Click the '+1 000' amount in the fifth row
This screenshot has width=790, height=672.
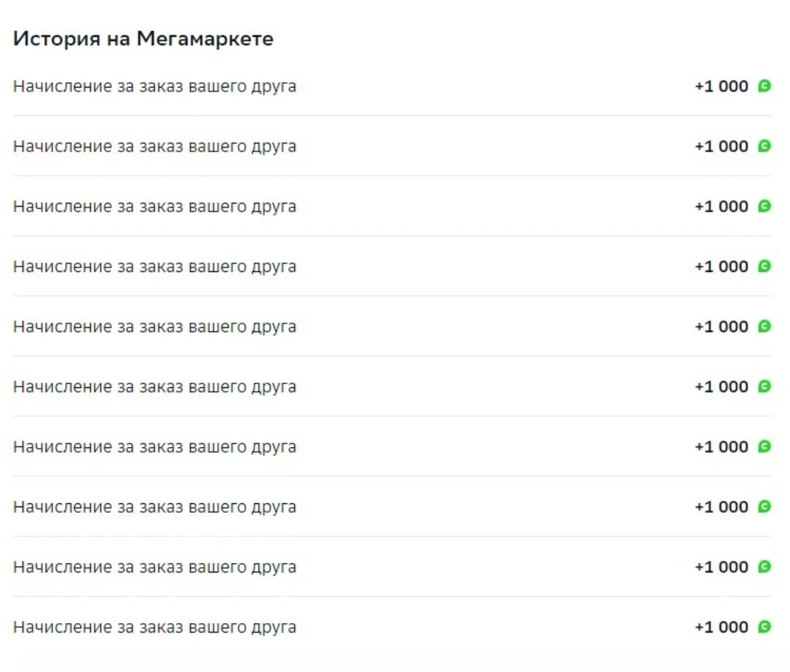point(721,327)
